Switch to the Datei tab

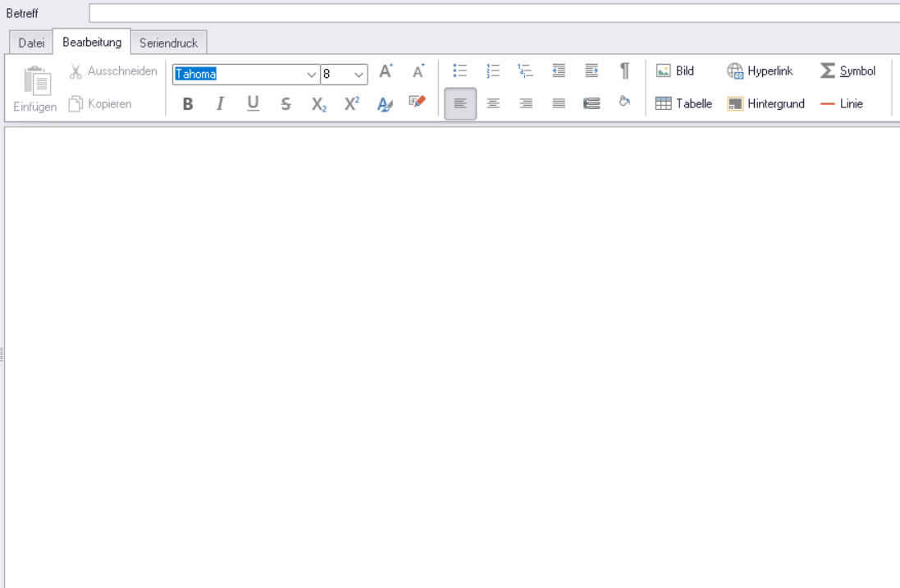tap(31, 43)
